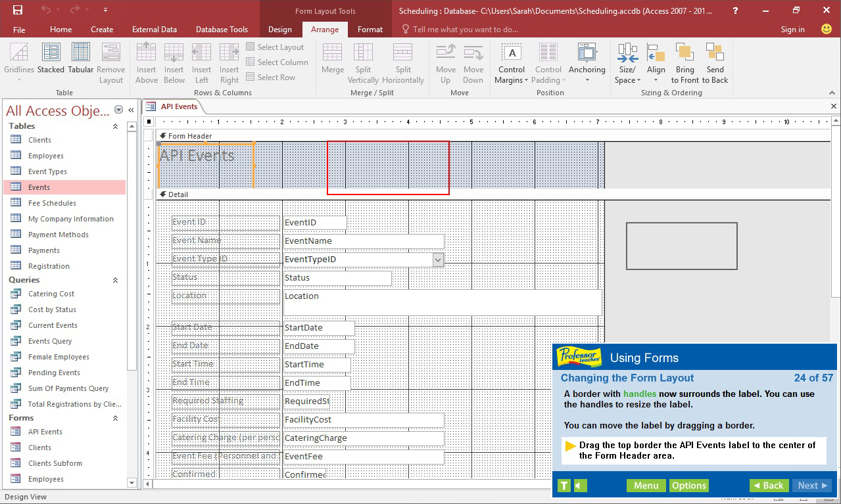The width and height of the screenshot is (841, 504).
Task: Open the tutorial Options
Action: pyautogui.click(x=688, y=485)
